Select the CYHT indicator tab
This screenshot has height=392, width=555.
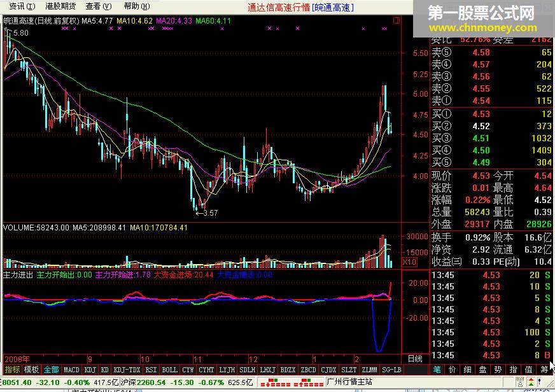coord(206,370)
